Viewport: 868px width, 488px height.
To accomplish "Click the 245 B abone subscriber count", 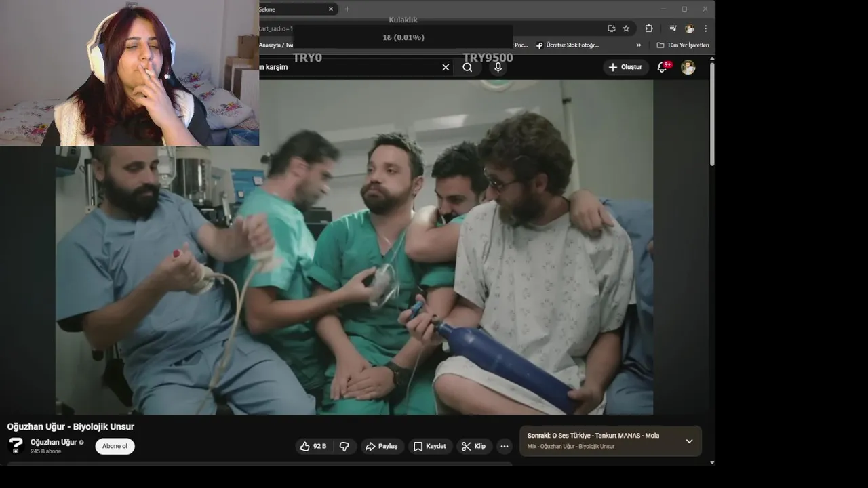I will [45, 451].
